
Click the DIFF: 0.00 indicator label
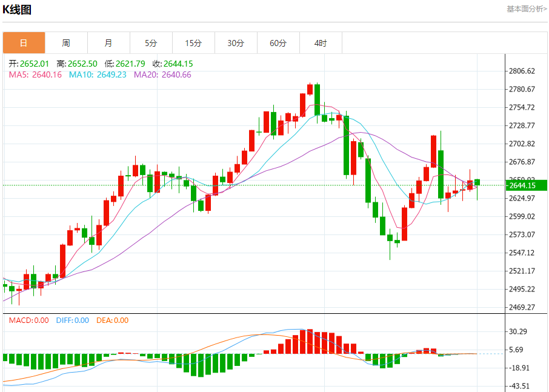(73, 321)
